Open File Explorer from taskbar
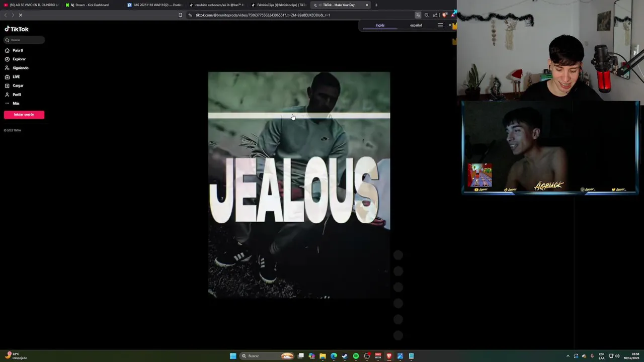 coord(323,356)
